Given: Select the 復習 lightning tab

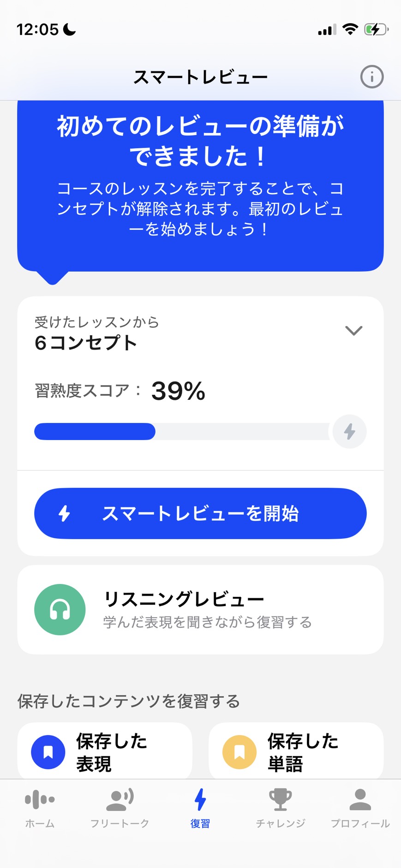Looking at the screenshot, I should click(x=200, y=808).
